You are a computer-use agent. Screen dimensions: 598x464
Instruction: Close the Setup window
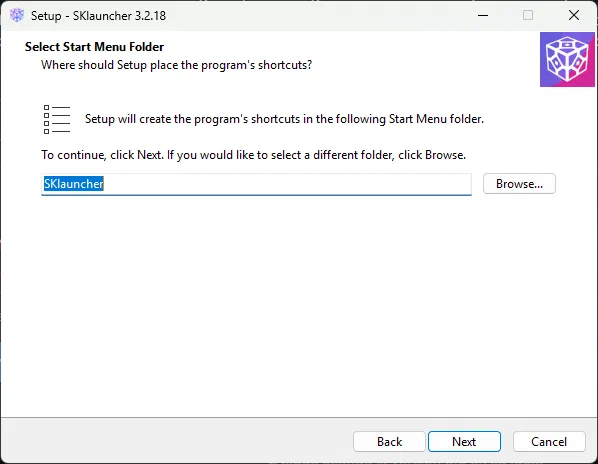(574, 15)
